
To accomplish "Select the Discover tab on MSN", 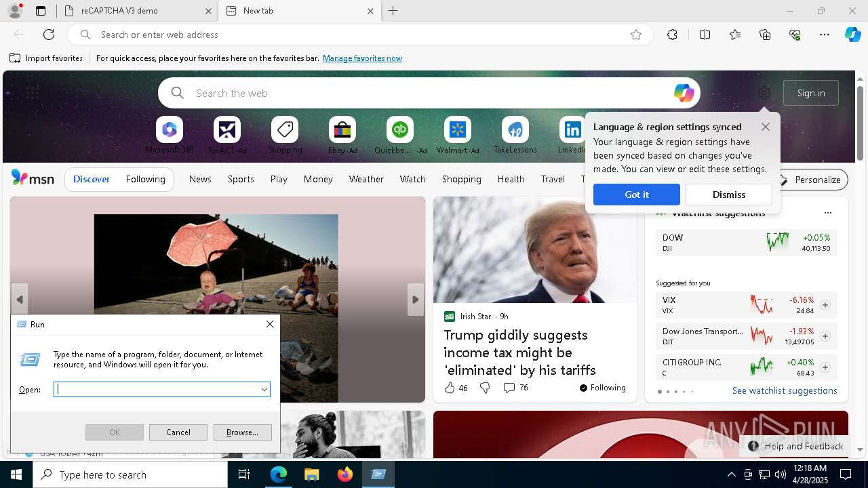I will tap(92, 179).
